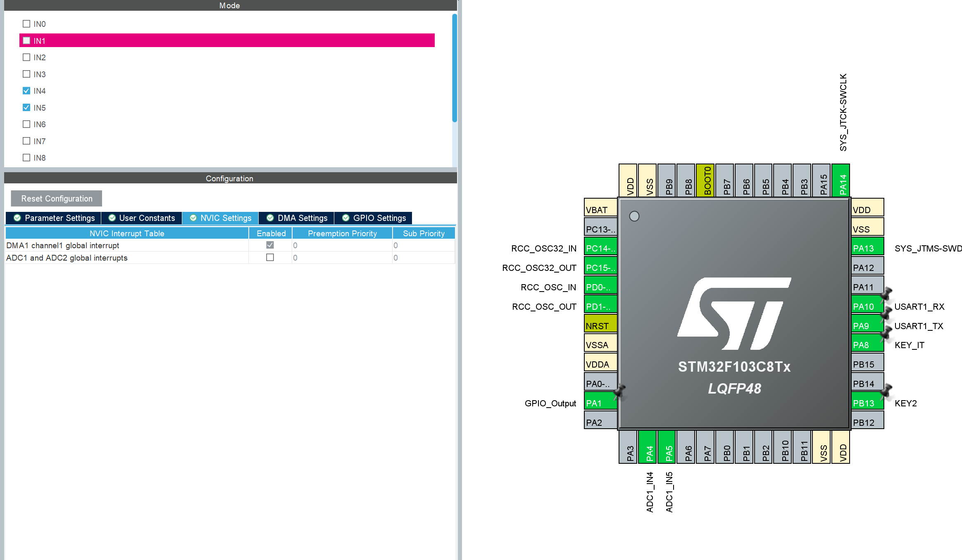Click the PA15 pin on top edge
This screenshot has height=560, width=962.
click(x=822, y=180)
